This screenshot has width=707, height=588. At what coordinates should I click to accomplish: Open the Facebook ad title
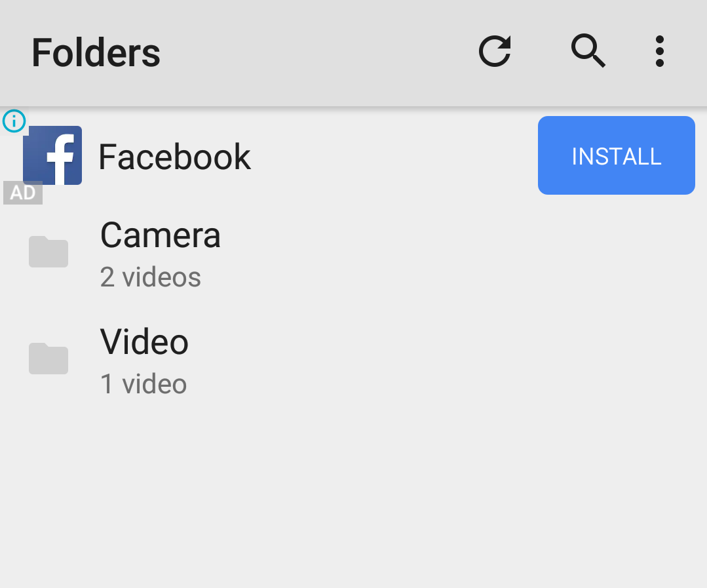click(x=174, y=157)
